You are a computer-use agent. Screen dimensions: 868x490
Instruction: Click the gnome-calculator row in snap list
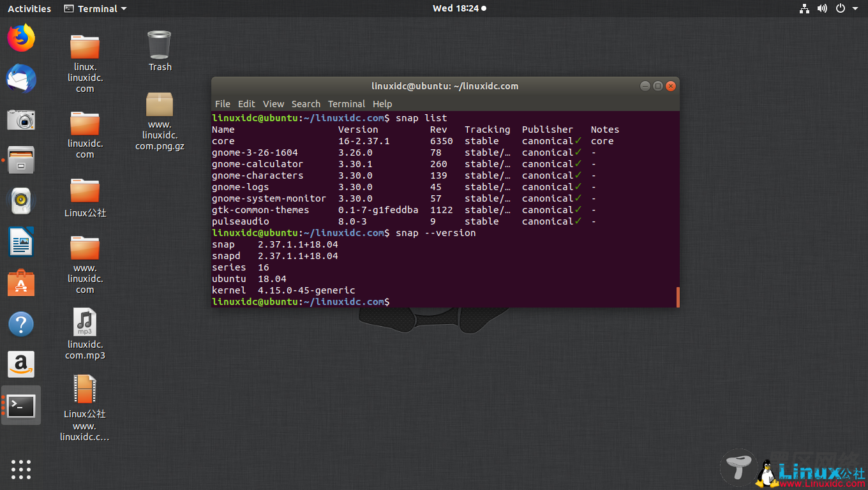(x=404, y=164)
